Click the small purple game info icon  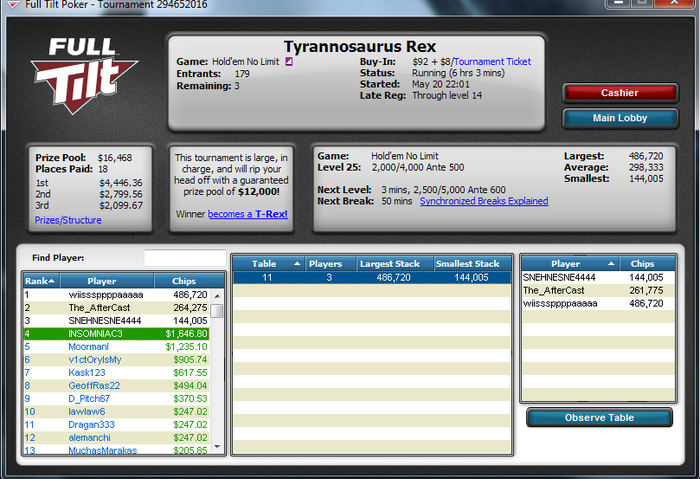[x=289, y=62]
